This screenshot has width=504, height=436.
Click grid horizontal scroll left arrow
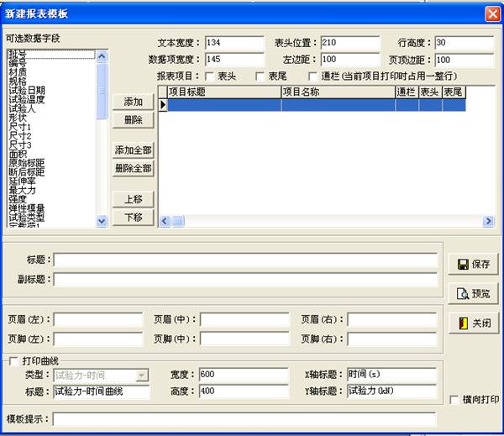coord(165,221)
